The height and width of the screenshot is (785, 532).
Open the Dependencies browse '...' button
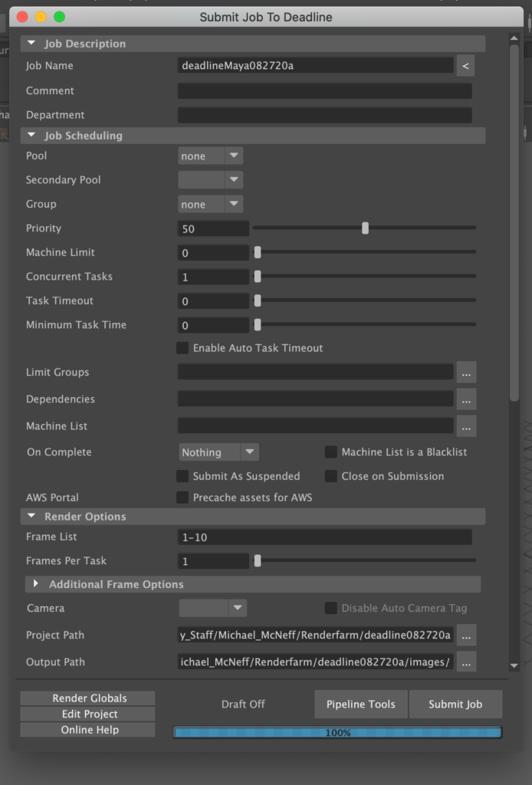pyautogui.click(x=466, y=399)
